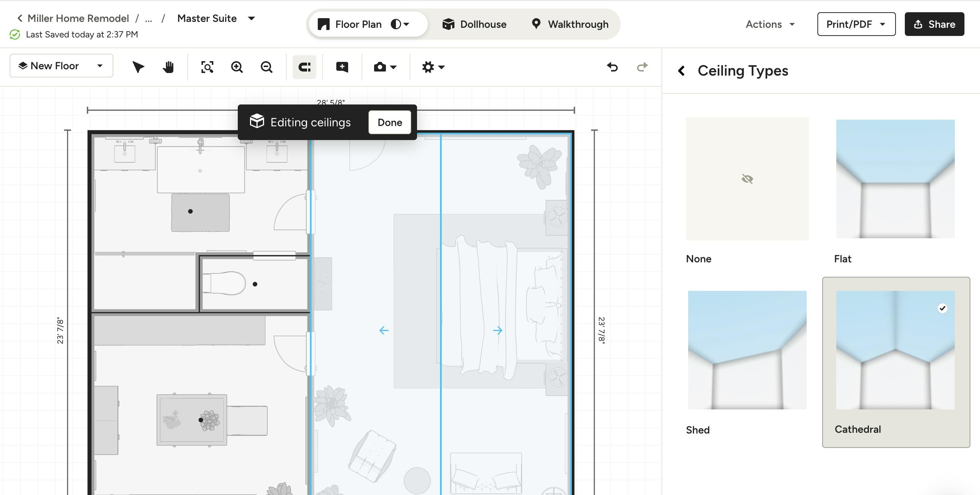980x495 pixels.
Task: Click the Cathedral selected checkmark
Action: (942, 308)
